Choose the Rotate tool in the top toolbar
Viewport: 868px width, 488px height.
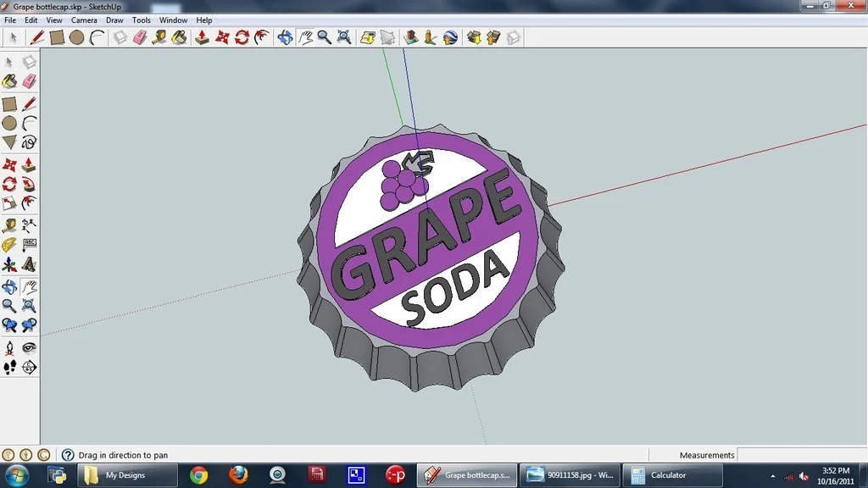[x=242, y=37]
